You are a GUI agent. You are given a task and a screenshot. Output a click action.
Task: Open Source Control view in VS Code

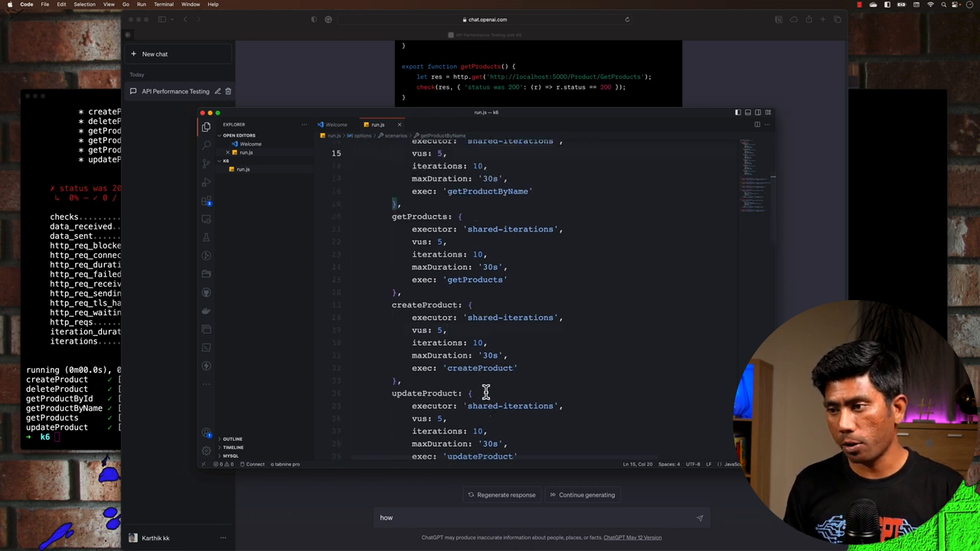pyautogui.click(x=206, y=164)
